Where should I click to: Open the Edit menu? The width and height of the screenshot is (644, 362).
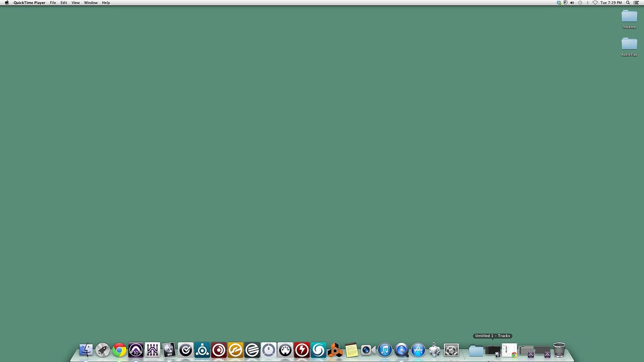click(64, 3)
